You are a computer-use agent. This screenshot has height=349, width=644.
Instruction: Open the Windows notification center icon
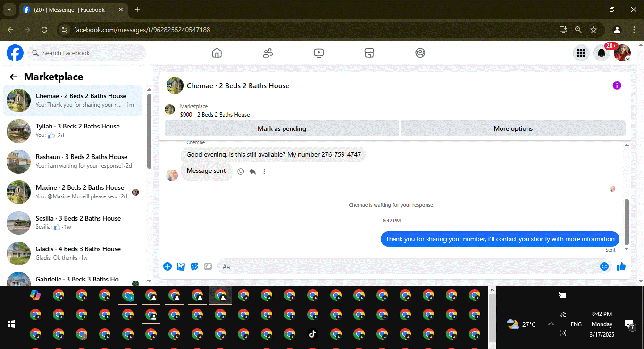pyautogui.click(x=629, y=324)
